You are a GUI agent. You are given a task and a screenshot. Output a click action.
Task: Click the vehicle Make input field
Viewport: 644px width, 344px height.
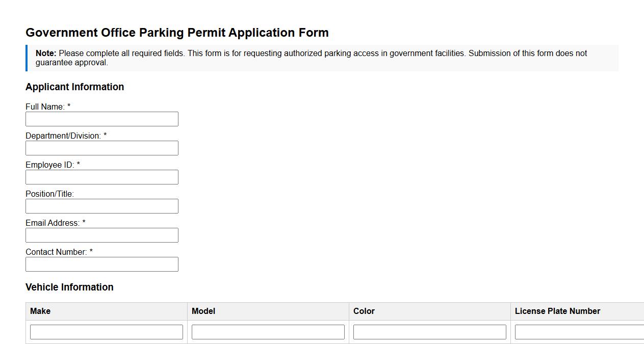tap(106, 331)
